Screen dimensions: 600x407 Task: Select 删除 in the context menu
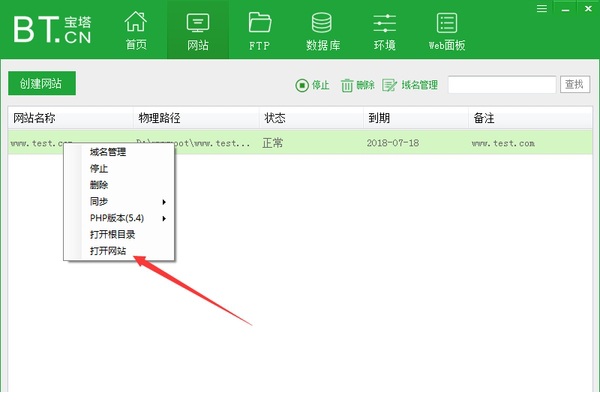click(99, 185)
